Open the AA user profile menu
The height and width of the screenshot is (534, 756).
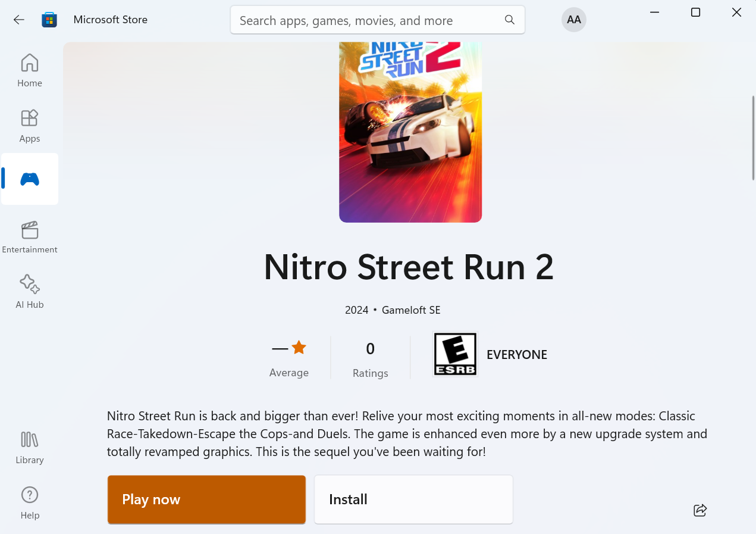(573, 20)
